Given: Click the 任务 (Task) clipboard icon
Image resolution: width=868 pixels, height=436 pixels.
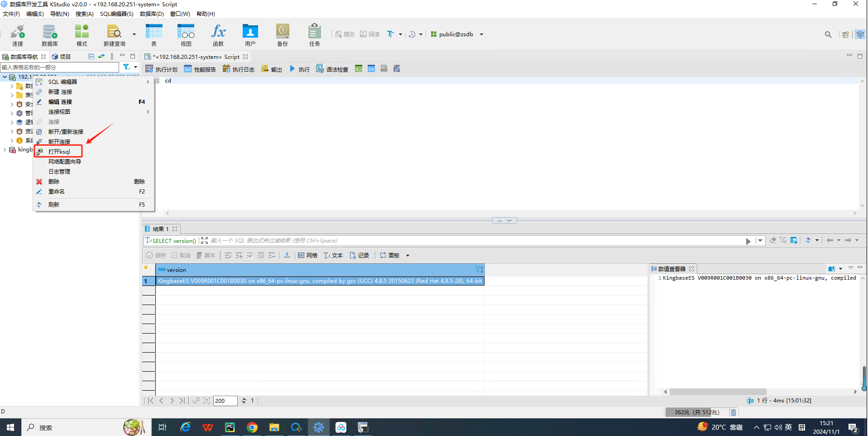Looking at the screenshot, I should (314, 35).
